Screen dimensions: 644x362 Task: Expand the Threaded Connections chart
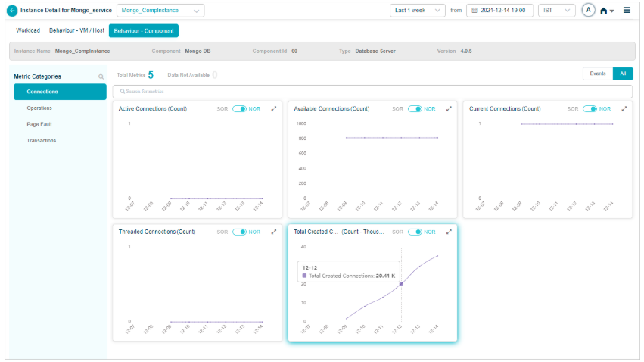click(x=274, y=232)
